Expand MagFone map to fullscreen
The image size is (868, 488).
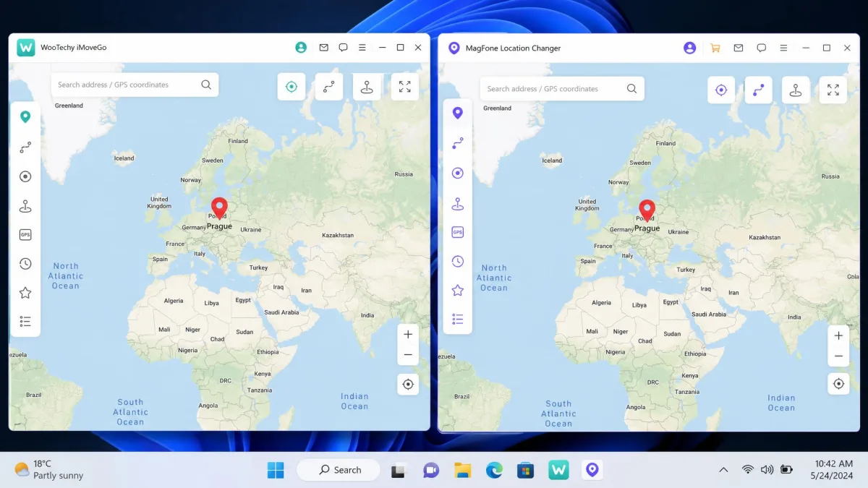[x=833, y=90]
